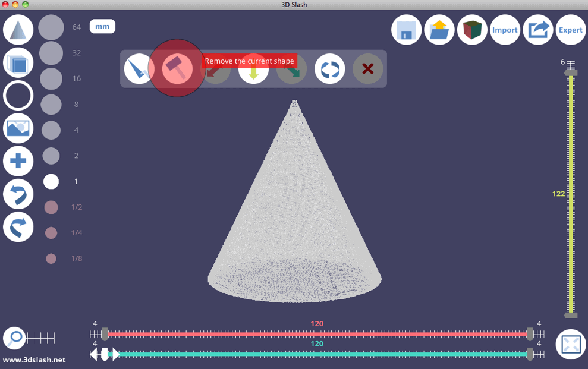Undo the last action

click(18, 193)
